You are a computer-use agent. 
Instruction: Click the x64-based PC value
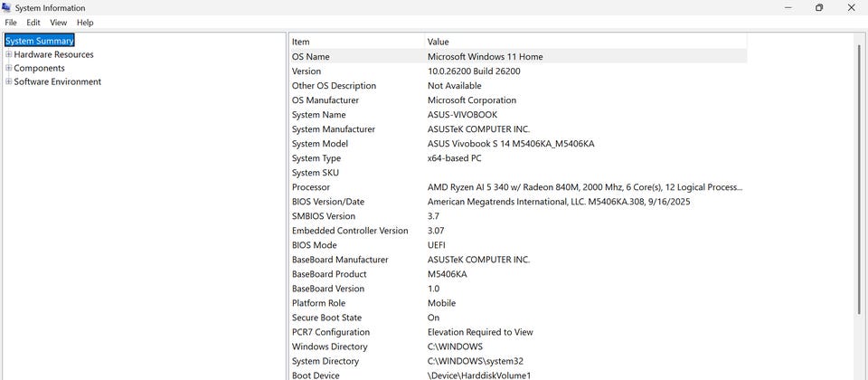point(455,157)
